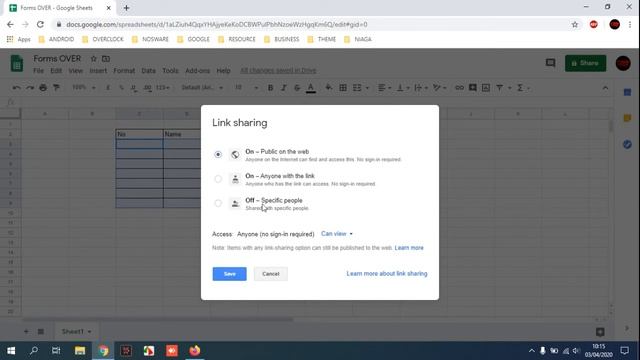Open the Data menu

pyautogui.click(x=149, y=71)
